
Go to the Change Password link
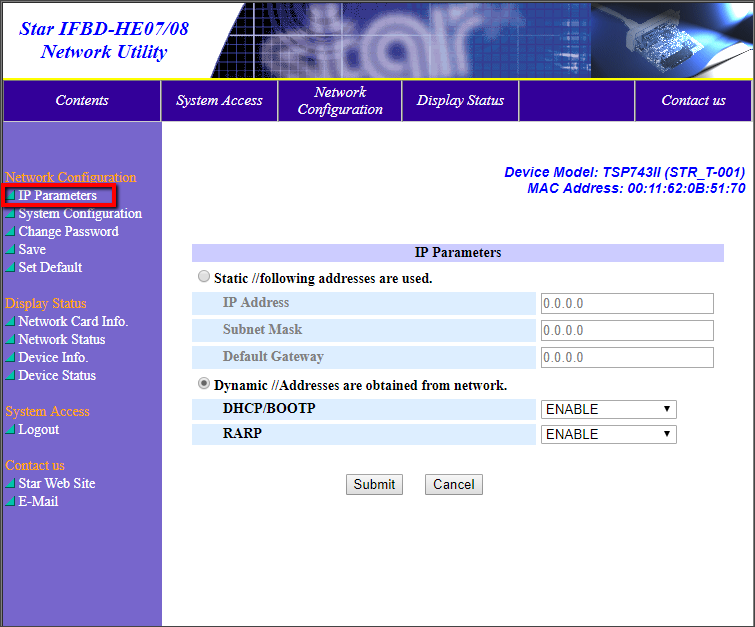pos(68,232)
